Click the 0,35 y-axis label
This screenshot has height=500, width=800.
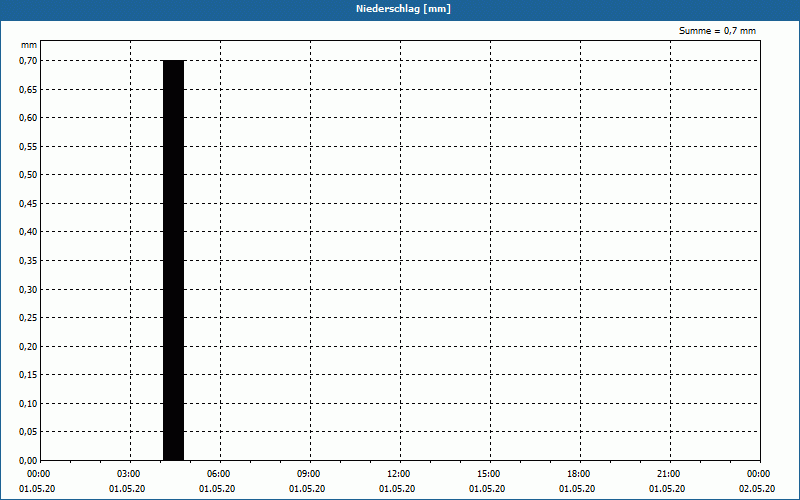[28, 261]
